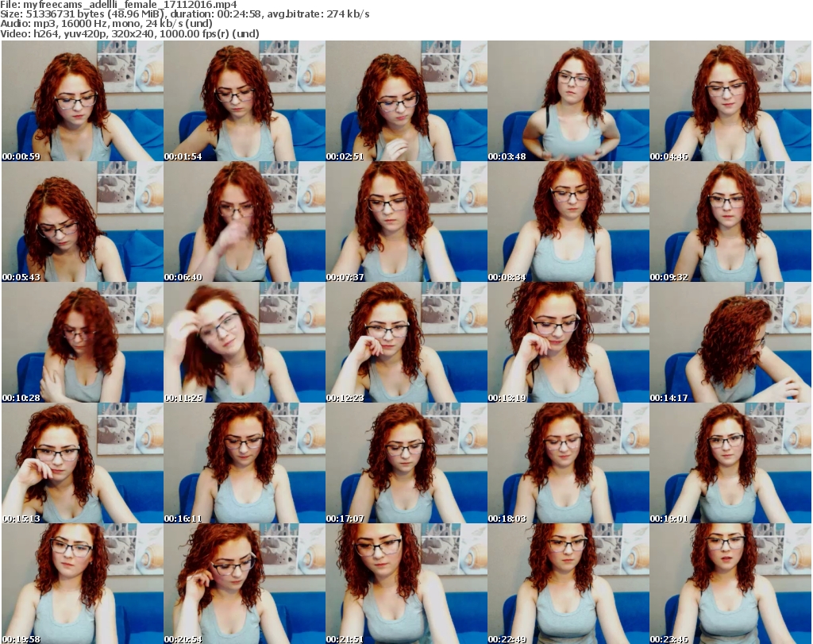The height and width of the screenshot is (644, 813).
Task: Select the thumbnail stamped 00:16:11
Action: click(245, 464)
